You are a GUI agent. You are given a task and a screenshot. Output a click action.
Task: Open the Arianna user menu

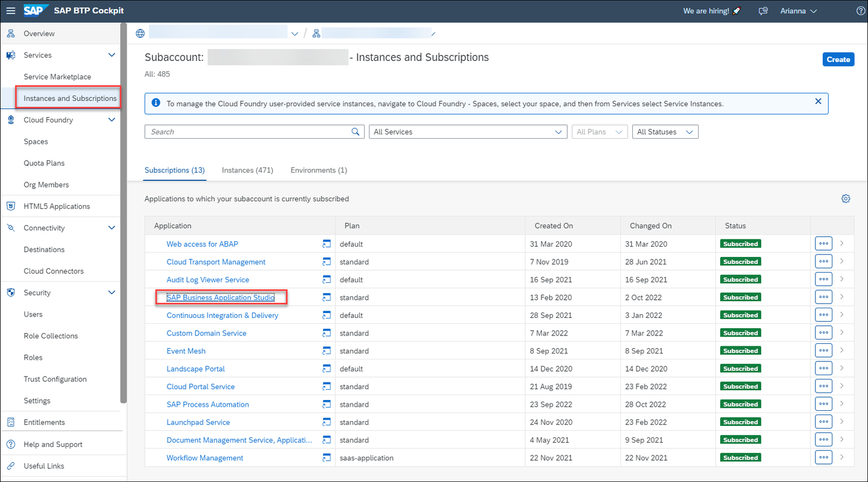799,11
